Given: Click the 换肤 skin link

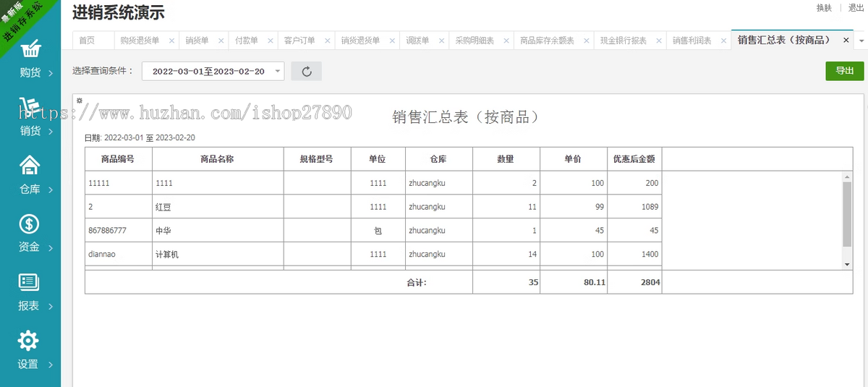Looking at the screenshot, I should pos(824,8).
